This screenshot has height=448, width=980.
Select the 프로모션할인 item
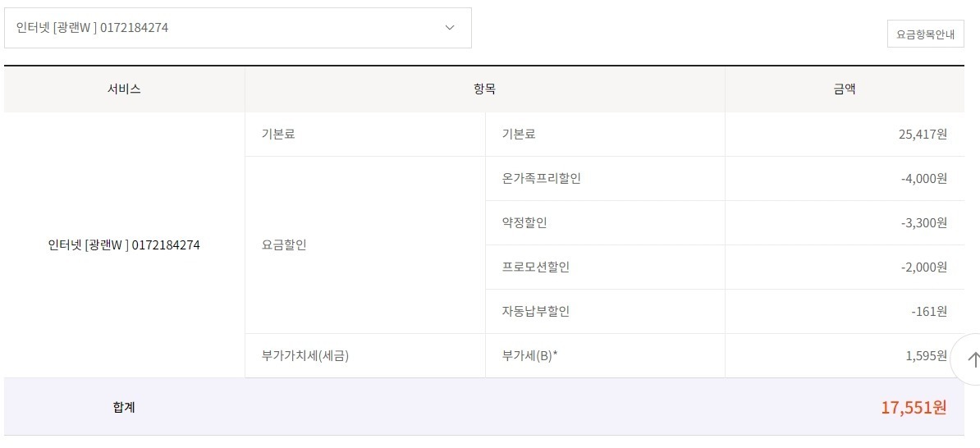535,267
